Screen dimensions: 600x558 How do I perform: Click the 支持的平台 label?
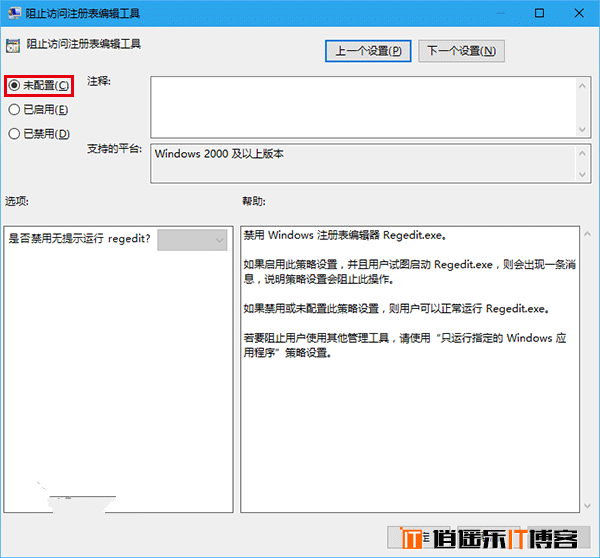tap(114, 148)
